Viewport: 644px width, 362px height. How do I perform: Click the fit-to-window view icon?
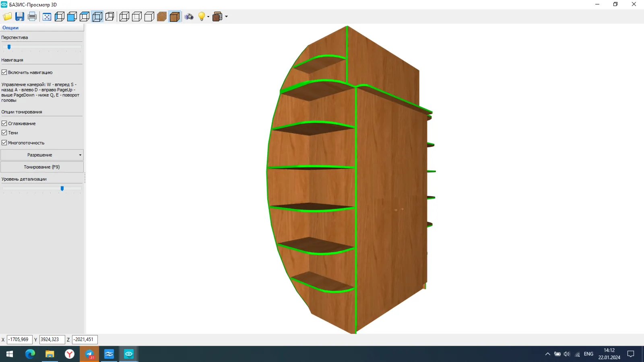47,16
